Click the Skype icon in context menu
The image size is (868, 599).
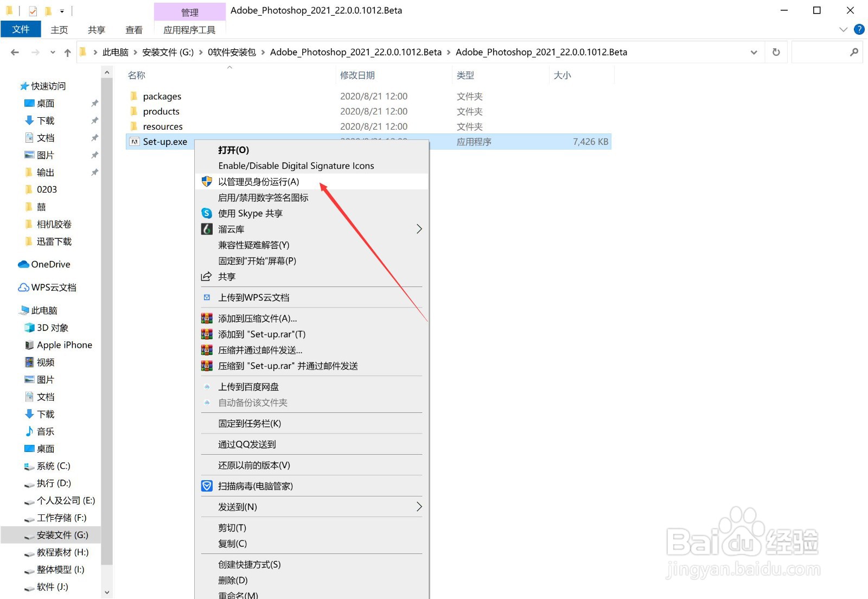pyautogui.click(x=207, y=213)
